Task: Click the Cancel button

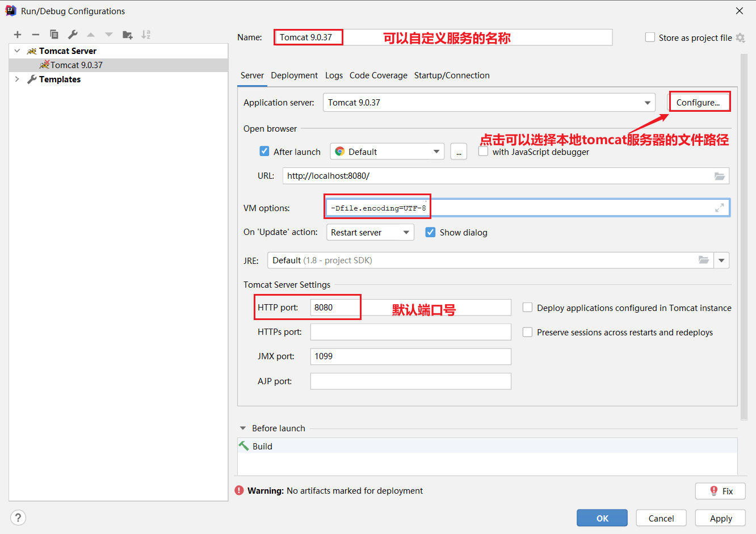Action: coord(661,518)
